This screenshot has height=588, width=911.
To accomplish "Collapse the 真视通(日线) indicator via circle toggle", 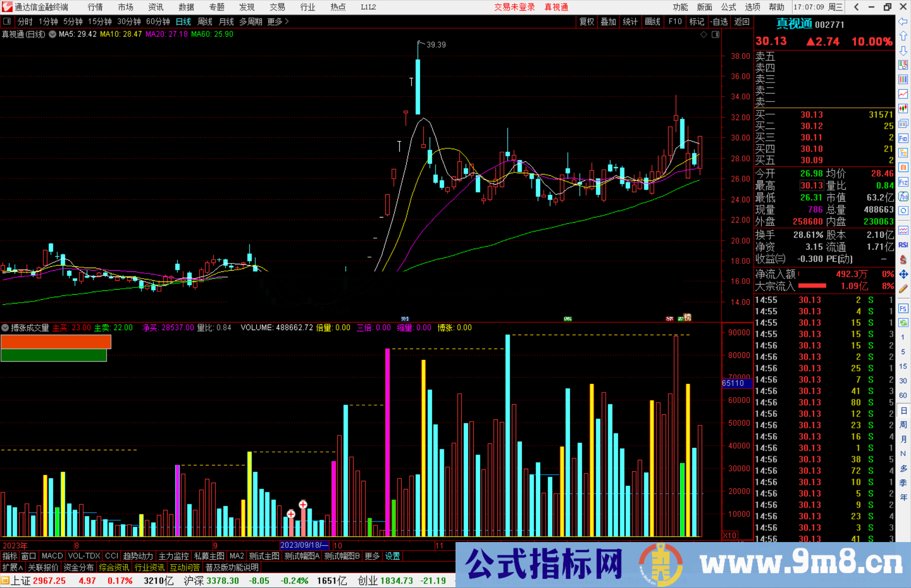I will (53, 34).
